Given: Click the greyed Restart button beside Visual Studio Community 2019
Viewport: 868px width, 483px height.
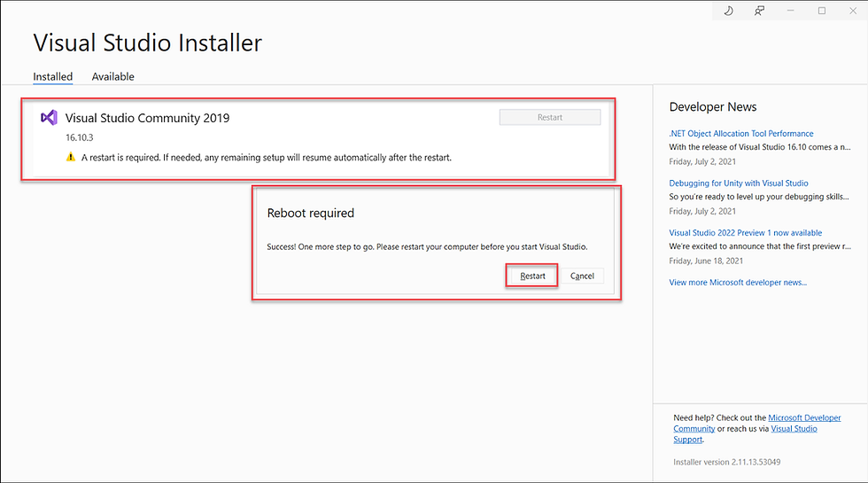Looking at the screenshot, I should pos(550,117).
